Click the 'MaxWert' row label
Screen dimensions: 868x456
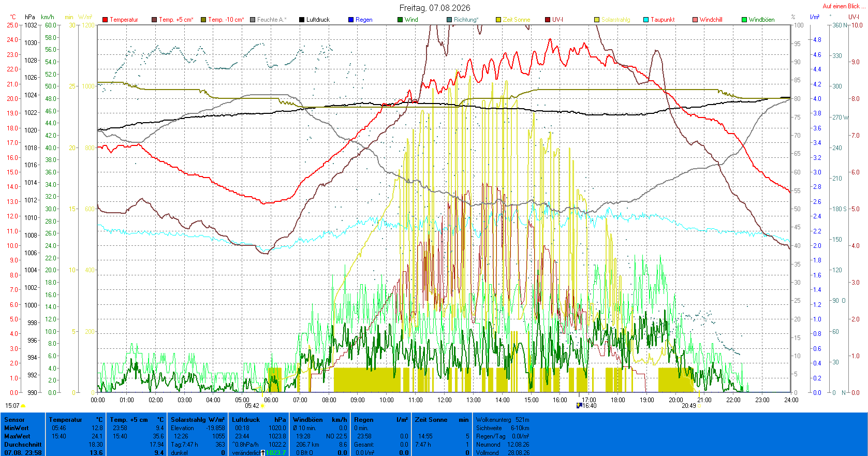click(17, 436)
